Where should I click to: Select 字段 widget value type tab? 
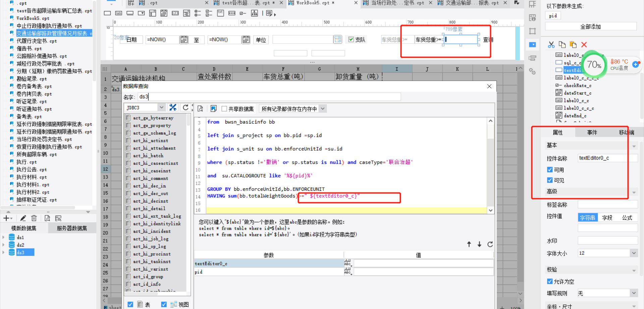[x=607, y=218]
